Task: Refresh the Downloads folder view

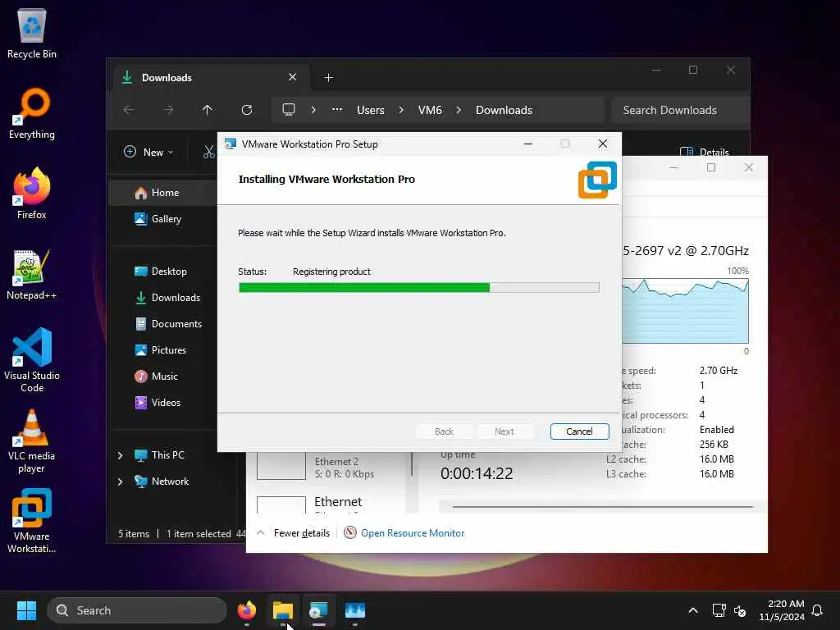Action: point(247,110)
